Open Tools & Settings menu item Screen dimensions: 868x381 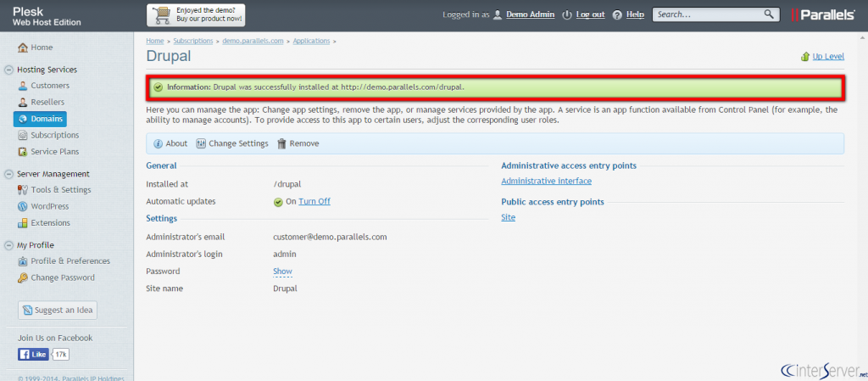pyautogui.click(x=61, y=190)
